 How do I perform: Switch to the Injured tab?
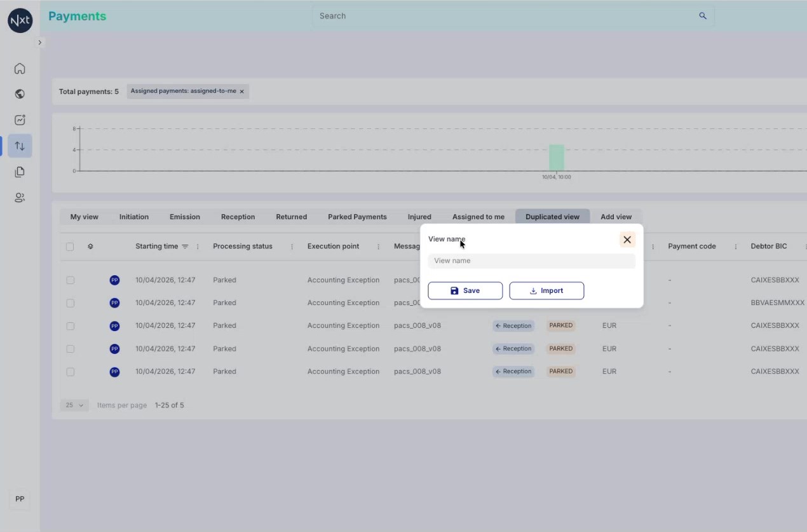pos(419,217)
